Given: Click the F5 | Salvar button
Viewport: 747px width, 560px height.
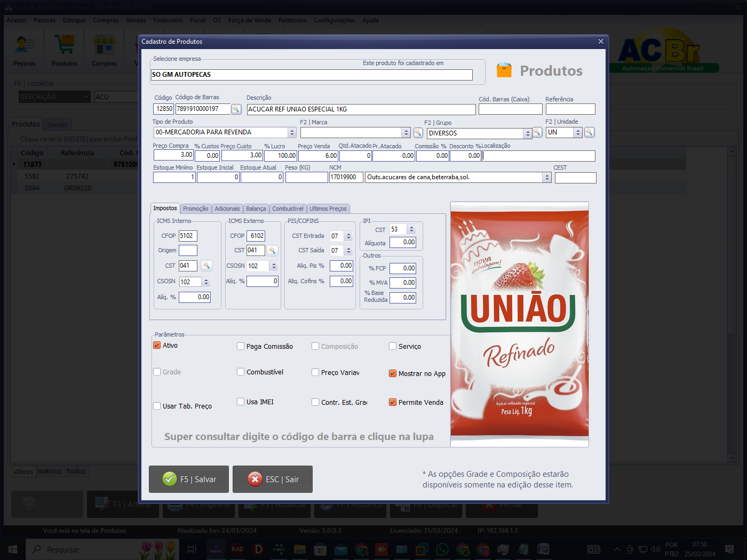Looking at the screenshot, I should pyautogui.click(x=189, y=479).
